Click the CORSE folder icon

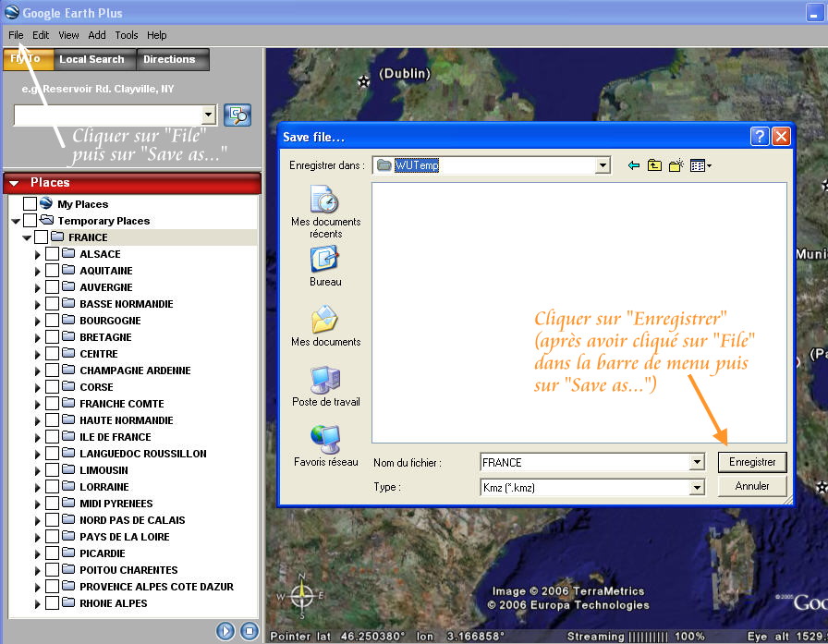point(68,386)
